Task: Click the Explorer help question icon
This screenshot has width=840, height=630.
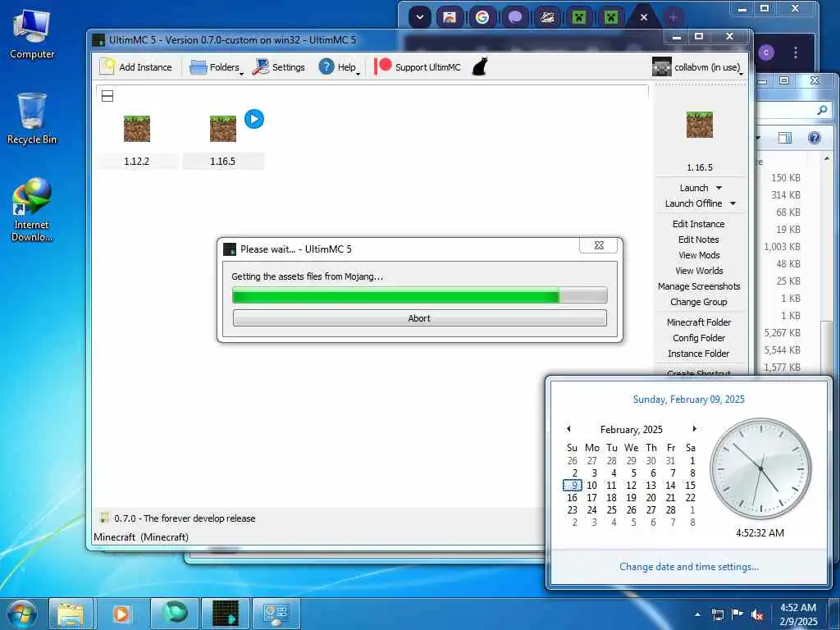Action: [815, 138]
